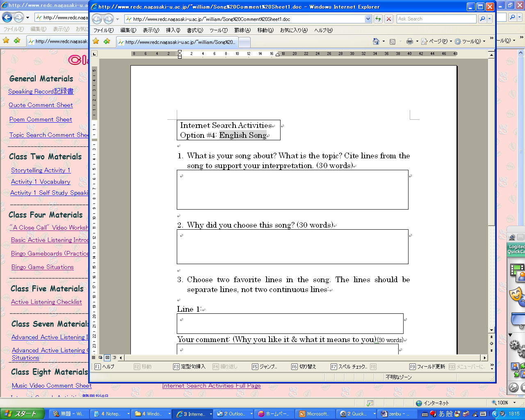Click the Print icon in command bar
This screenshot has width=525, height=420.
point(409,41)
